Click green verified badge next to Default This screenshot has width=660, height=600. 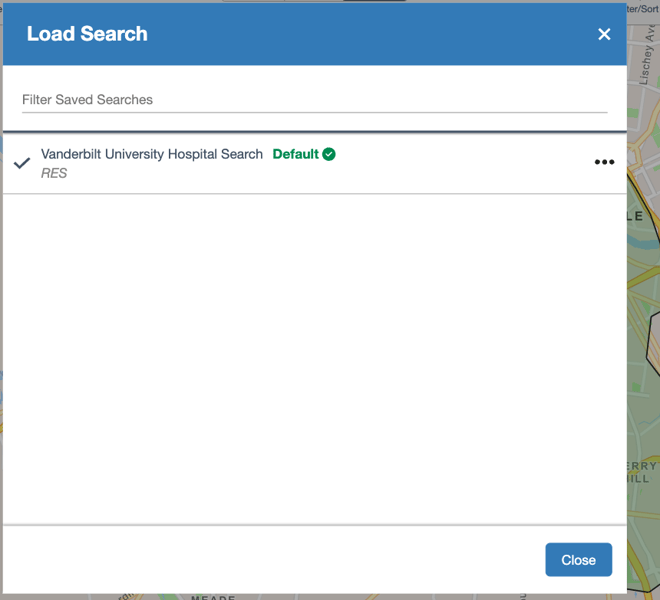[x=329, y=154]
